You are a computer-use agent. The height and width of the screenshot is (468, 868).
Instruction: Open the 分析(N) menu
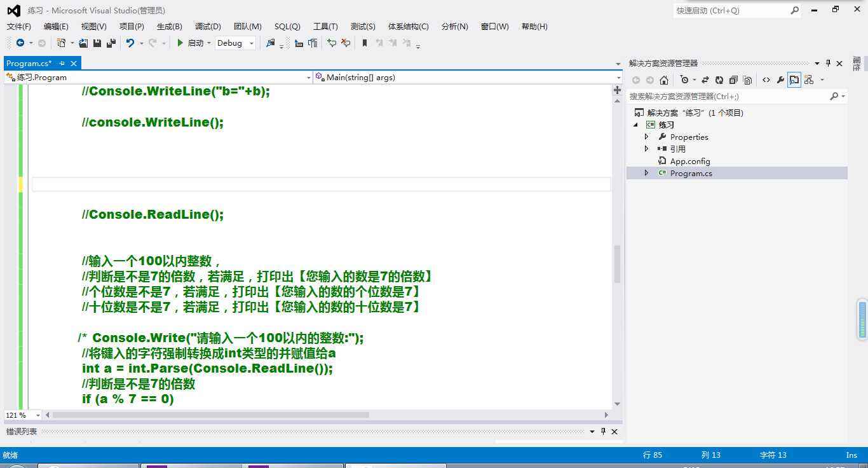coord(454,26)
